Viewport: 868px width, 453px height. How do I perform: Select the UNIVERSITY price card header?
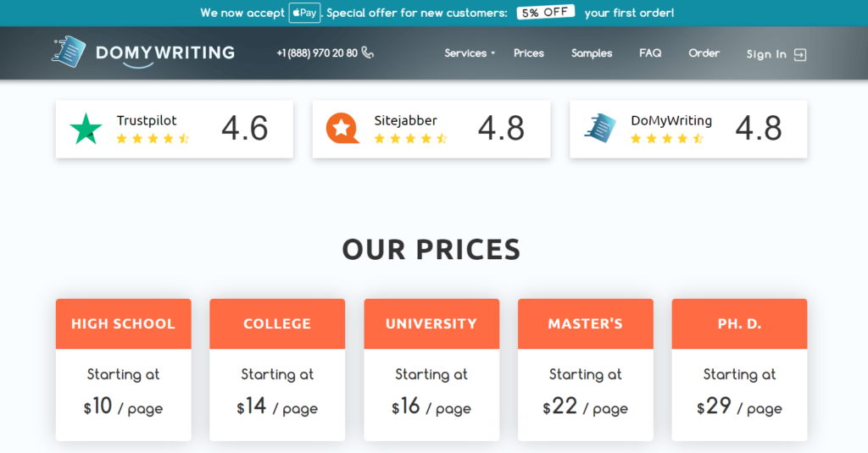tap(431, 323)
